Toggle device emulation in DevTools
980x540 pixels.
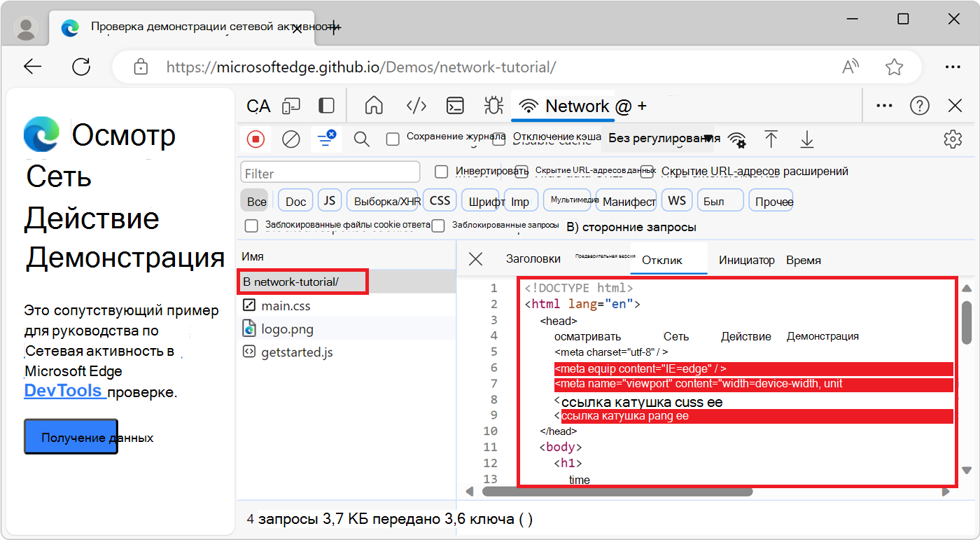291,106
